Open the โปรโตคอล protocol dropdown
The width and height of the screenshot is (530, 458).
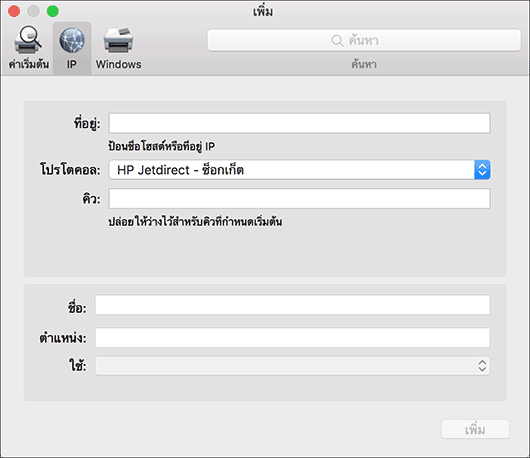(299, 170)
